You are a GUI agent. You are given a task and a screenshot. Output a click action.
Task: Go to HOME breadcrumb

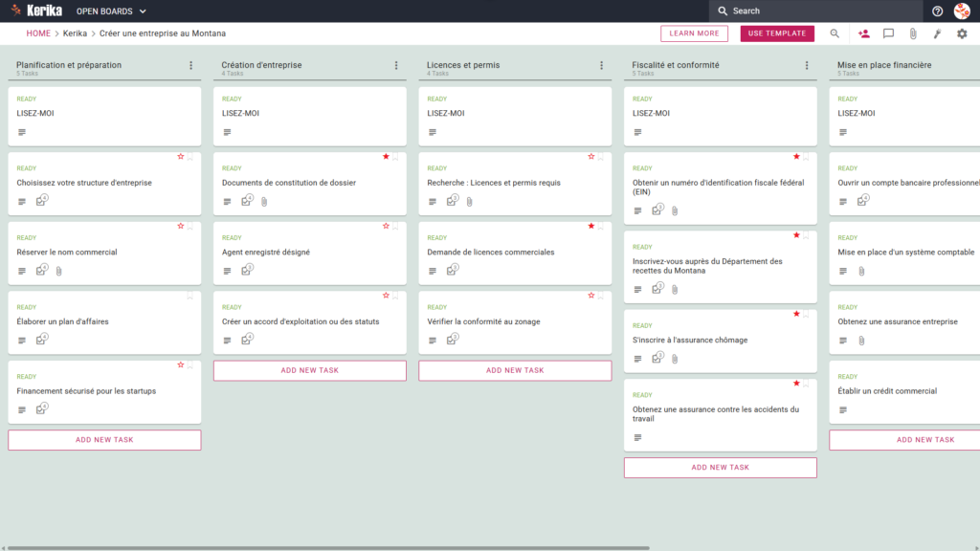(x=38, y=33)
